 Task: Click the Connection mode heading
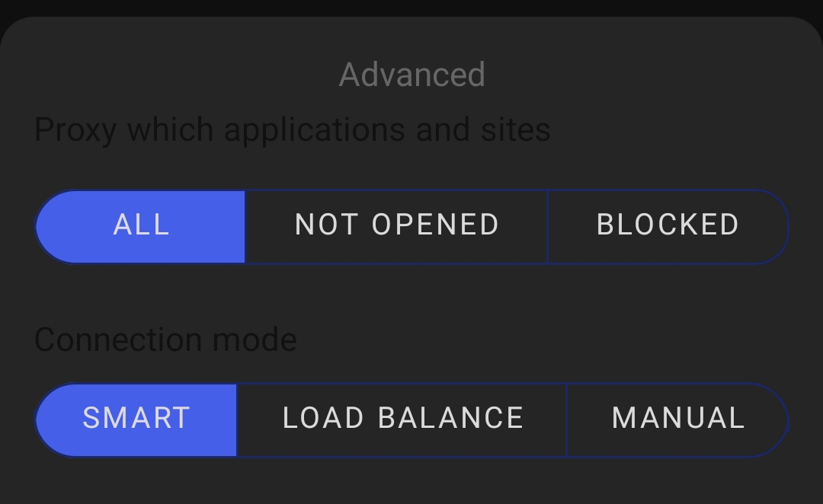(166, 340)
